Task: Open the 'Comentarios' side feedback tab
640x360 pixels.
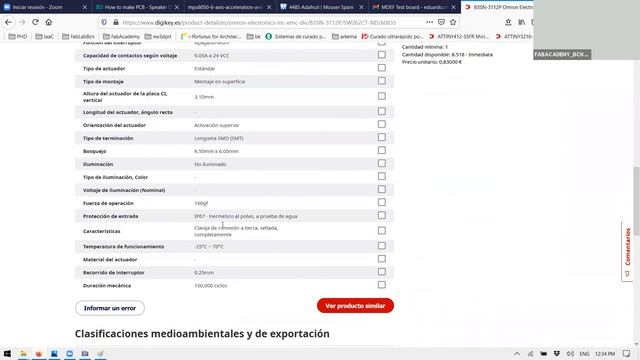Action: coord(627,251)
